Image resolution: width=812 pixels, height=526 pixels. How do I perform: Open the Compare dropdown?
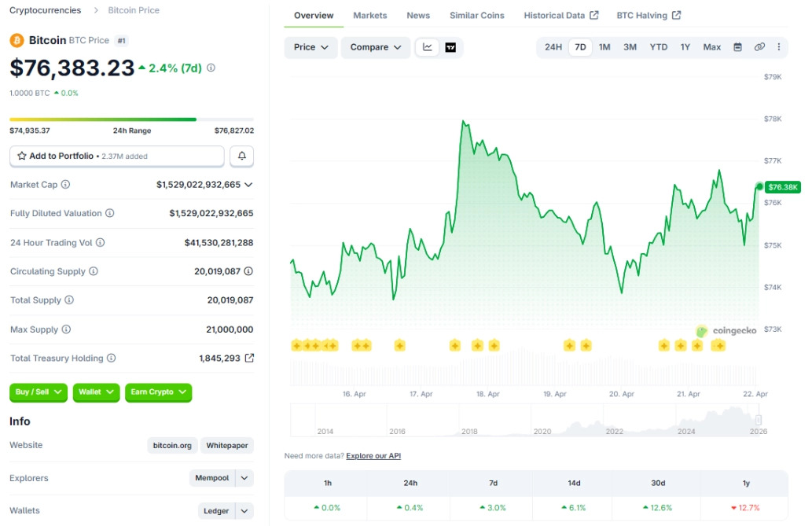[x=375, y=47]
